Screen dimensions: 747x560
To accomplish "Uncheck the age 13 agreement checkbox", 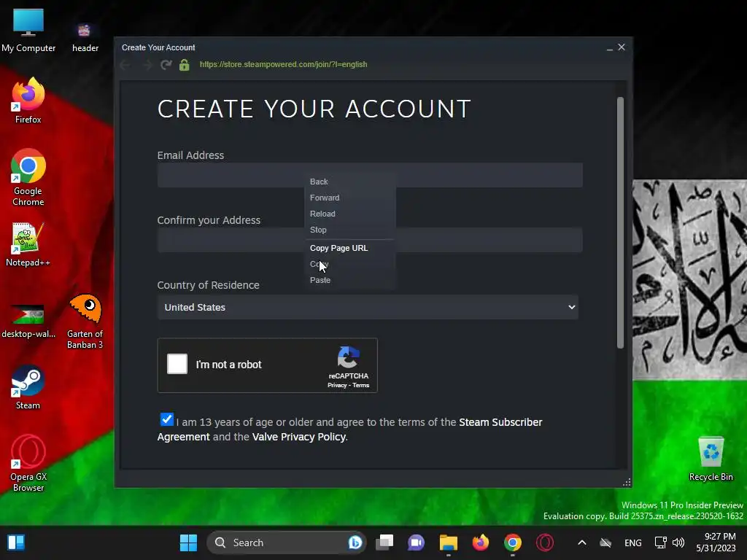I will (167, 419).
